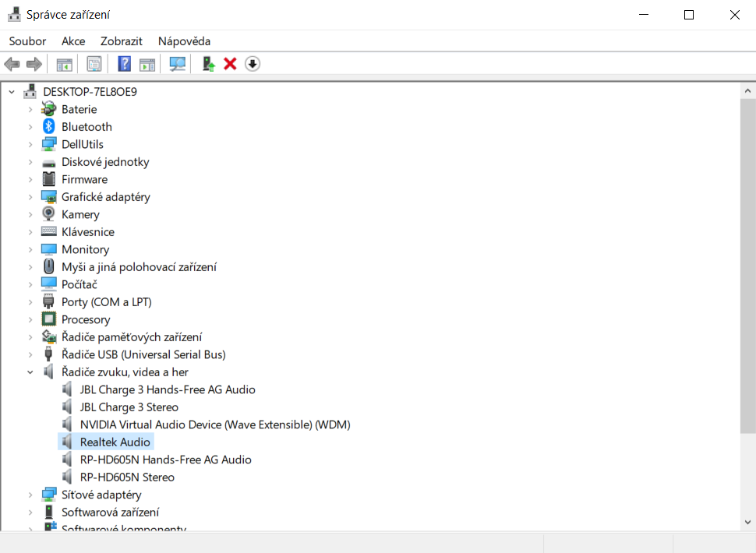Click the Síťové adaptéry icon
Viewport: 756px width, 553px height.
[x=48, y=495]
